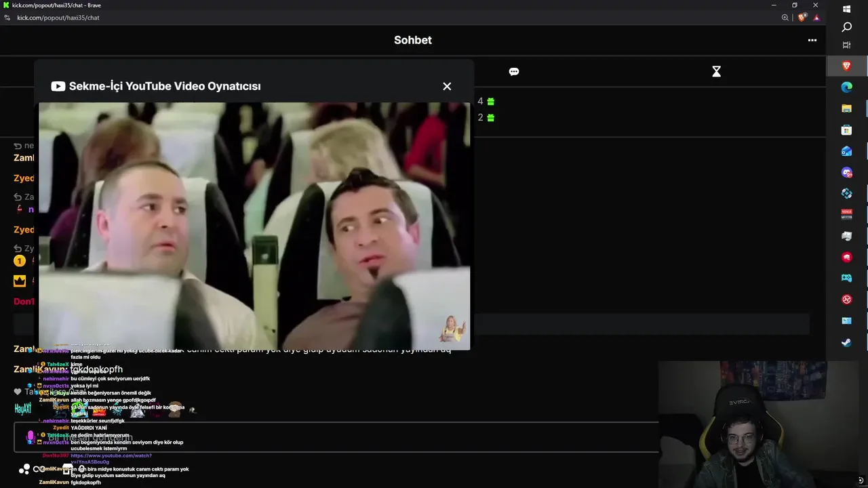Open the game controller app on the taskbar
This screenshot has width=868, height=488.
pyautogui.click(x=846, y=278)
